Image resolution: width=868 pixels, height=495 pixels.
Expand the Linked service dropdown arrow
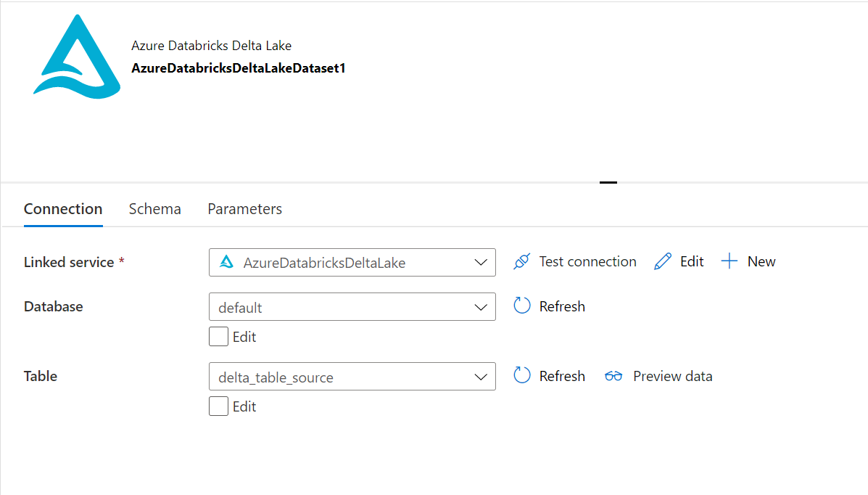coord(480,263)
